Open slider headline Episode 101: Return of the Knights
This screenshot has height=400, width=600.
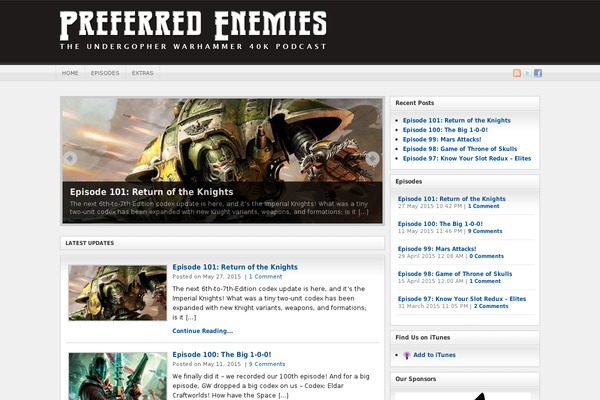(152, 192)
